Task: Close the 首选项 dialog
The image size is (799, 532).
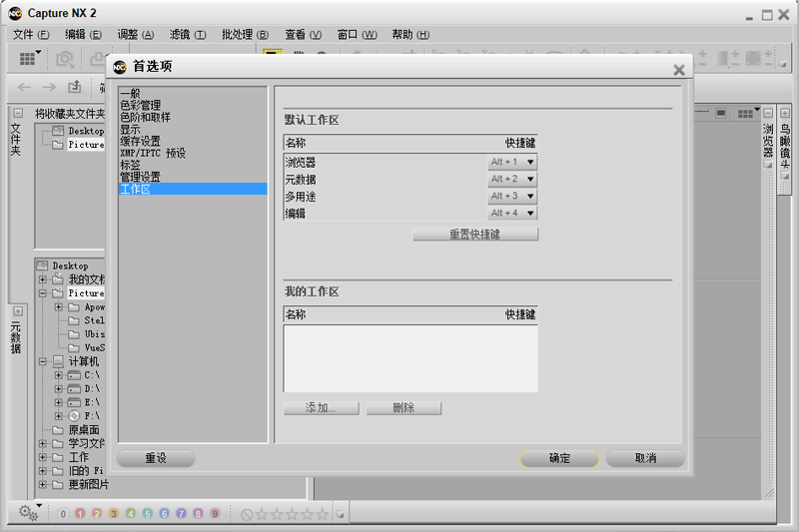Action: click(679, 70)
